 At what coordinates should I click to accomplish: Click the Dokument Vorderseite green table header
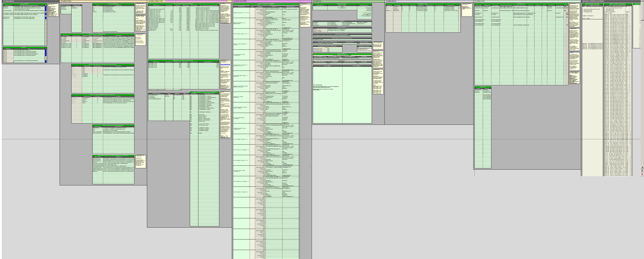tap(342, 4)
